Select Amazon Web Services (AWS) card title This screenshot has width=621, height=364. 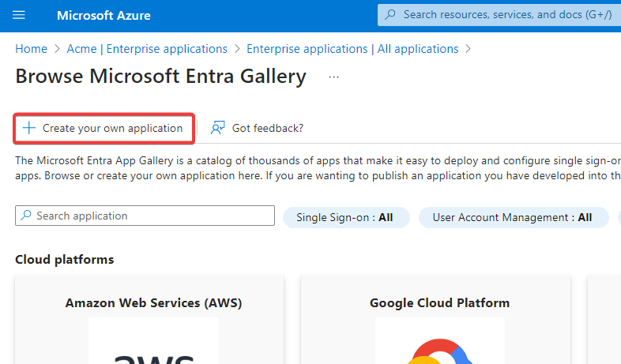(153, 302)
